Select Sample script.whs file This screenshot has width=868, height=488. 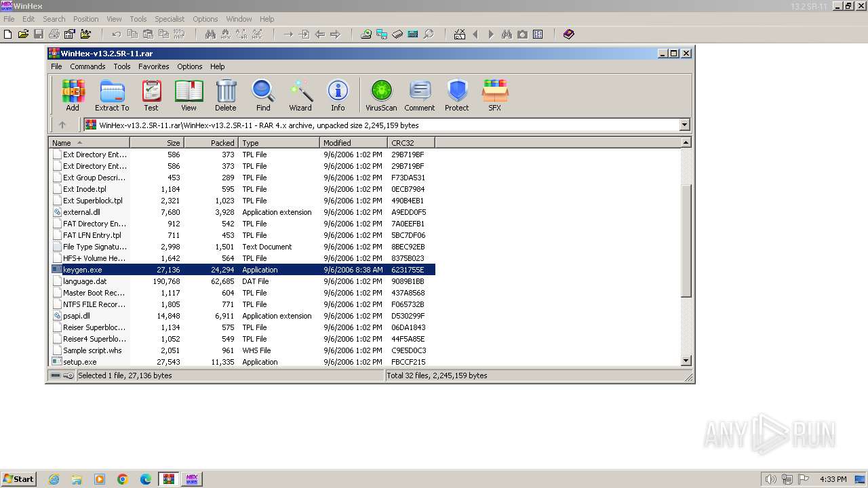[x=243, y=350]
